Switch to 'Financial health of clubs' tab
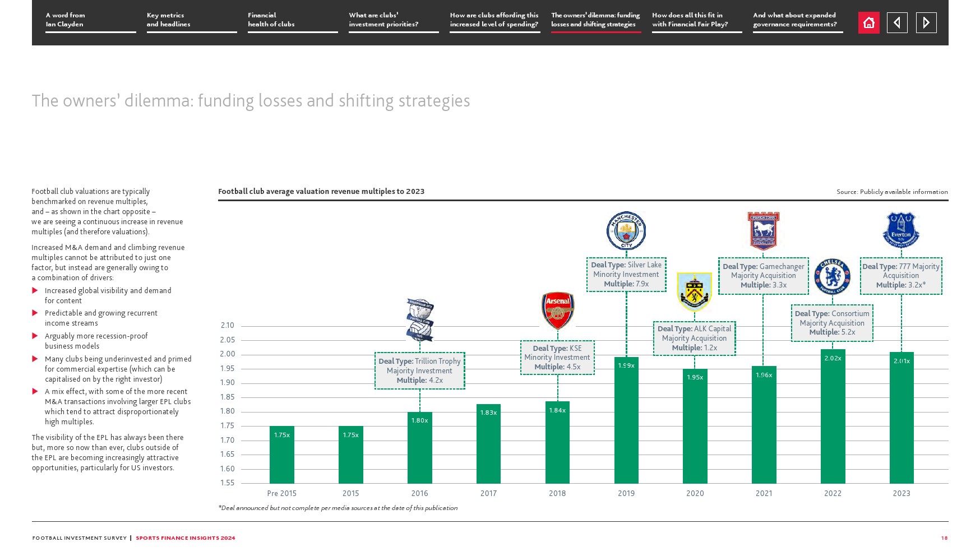This screenshot has width=980, height=556. tap(292, 20)
